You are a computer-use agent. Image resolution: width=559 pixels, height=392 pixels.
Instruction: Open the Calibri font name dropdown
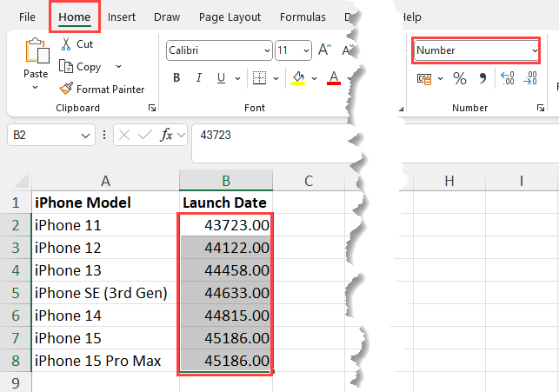pyautogui.click(x=267, y=50)
